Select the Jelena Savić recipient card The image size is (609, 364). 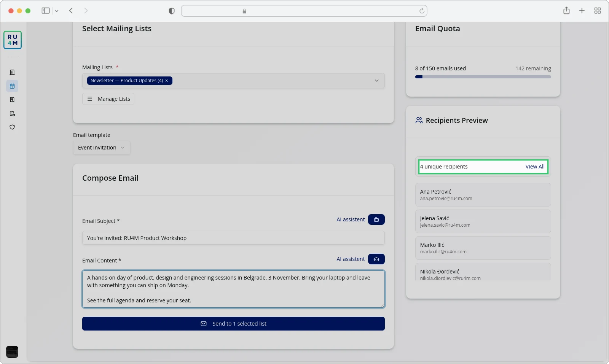pos(483,221)
